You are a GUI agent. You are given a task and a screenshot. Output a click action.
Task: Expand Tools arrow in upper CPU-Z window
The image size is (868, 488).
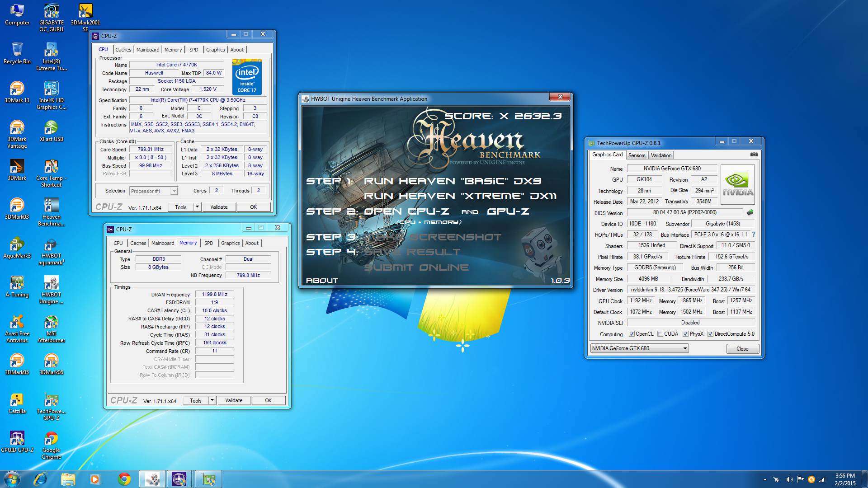(197, 207)
